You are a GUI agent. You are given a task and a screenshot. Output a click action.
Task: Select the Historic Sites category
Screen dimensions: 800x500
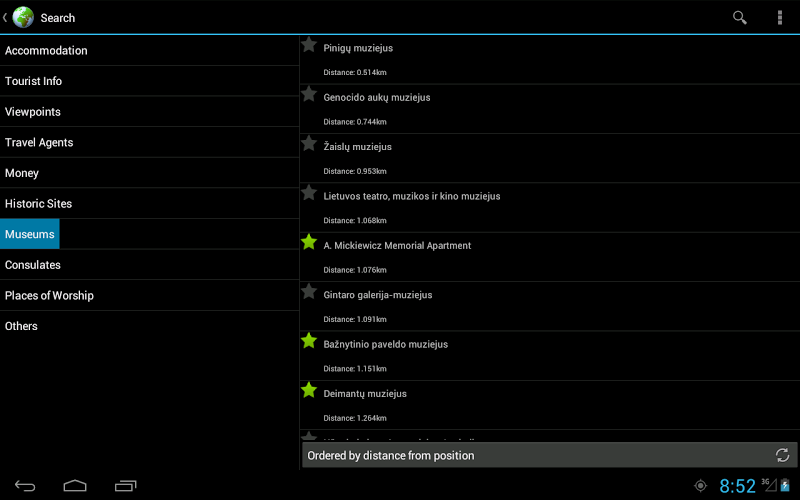click(39, 203)
